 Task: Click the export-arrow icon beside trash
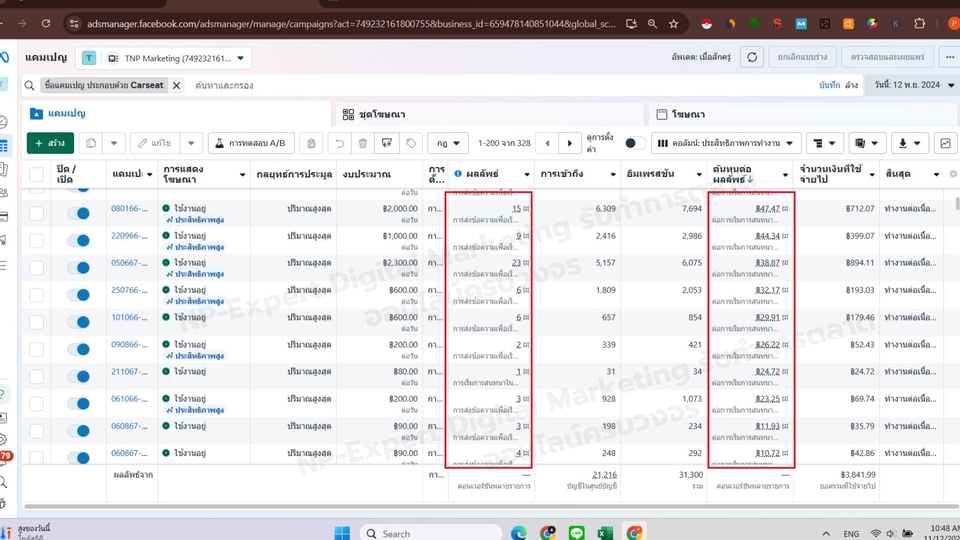coord(386,143)
